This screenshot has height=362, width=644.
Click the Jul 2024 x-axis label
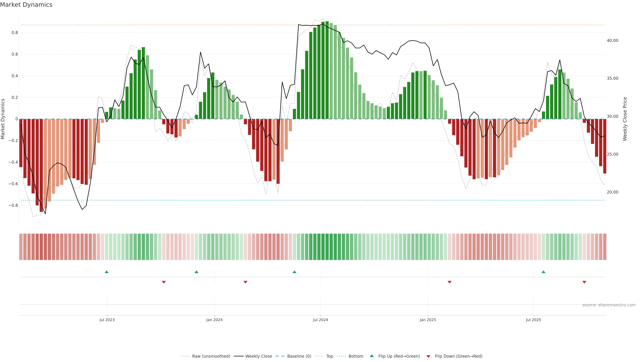click(x=320, y=320)
